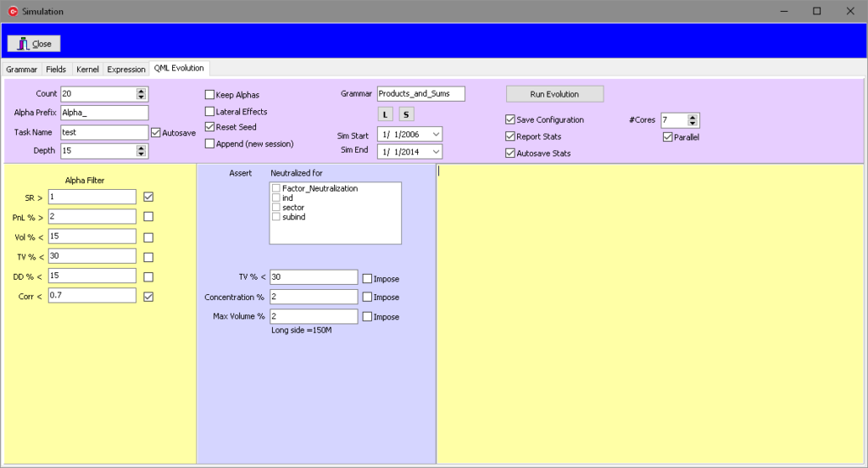Check Append (new session) option
The width and height of the screenshot is (868, 468).
click(x=210, y=143)
